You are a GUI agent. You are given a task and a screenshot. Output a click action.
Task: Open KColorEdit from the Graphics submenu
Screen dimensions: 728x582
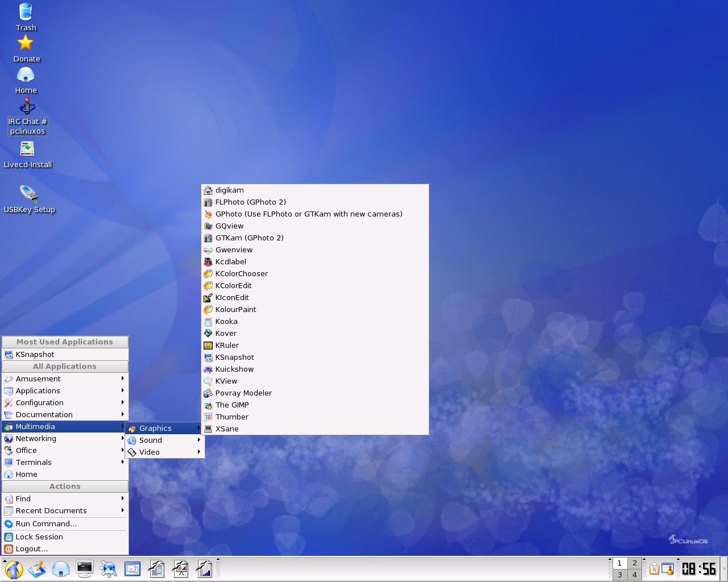pyautogui.click(x=315, y=286)
